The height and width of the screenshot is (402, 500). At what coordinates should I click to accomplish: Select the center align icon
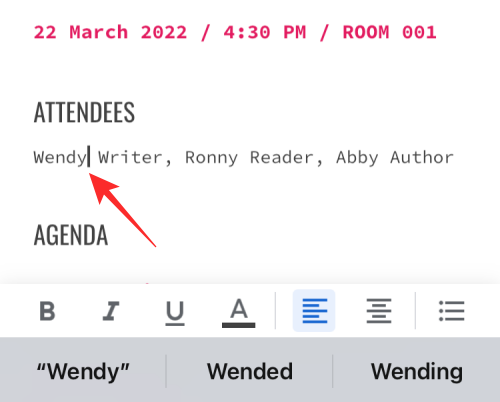(x=379, y=311)
